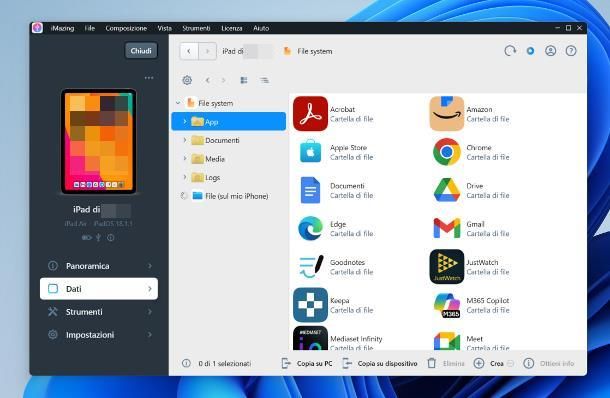Select the Gmail app icon
This screenshot has width=610, height=398.
point(447,228)
